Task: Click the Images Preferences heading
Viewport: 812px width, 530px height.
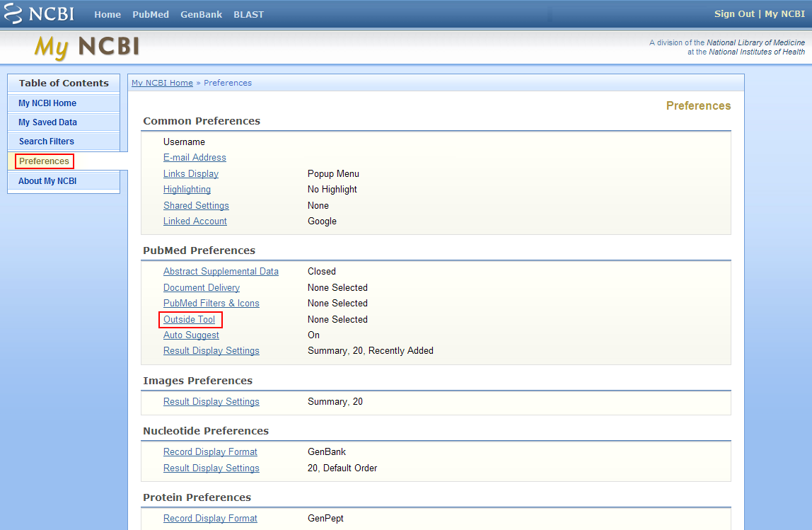Action: pyautogui.click(x=198, y=381)
